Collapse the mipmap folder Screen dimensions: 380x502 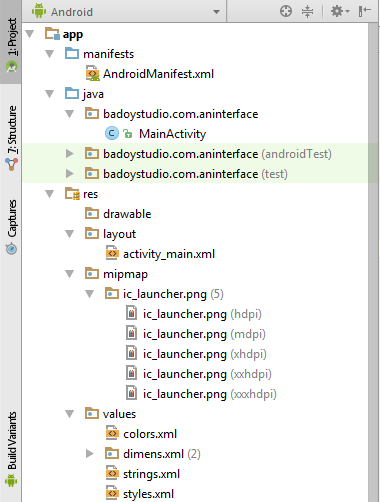pyautogui.click(x=69, y=274)
